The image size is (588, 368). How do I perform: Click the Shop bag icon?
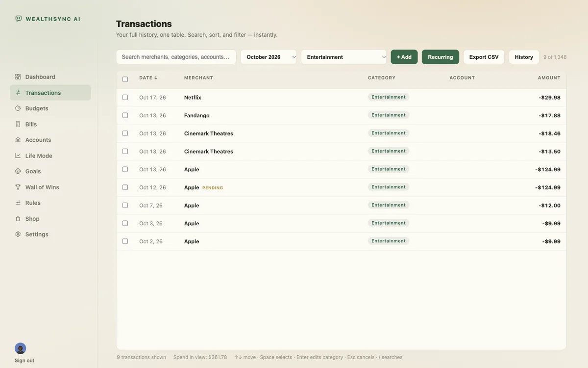[18, 219]
